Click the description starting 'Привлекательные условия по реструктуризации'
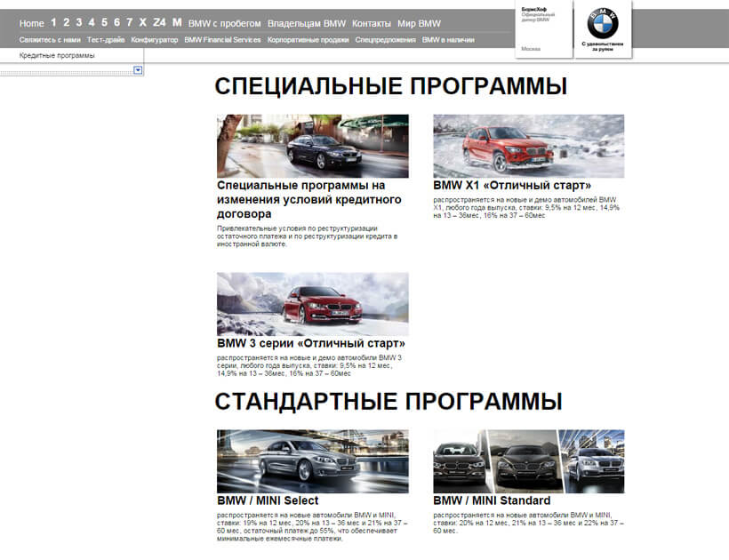729x560 pixels. tap(308, 236)
